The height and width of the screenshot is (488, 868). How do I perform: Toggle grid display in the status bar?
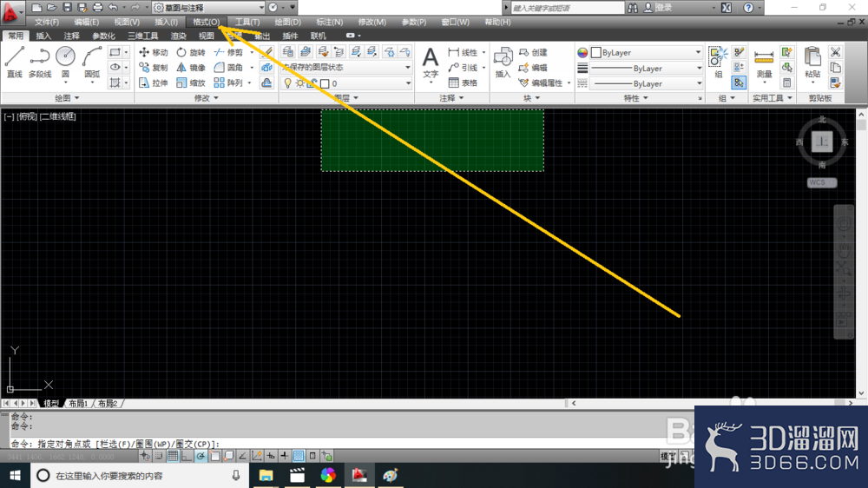[174, 456]
